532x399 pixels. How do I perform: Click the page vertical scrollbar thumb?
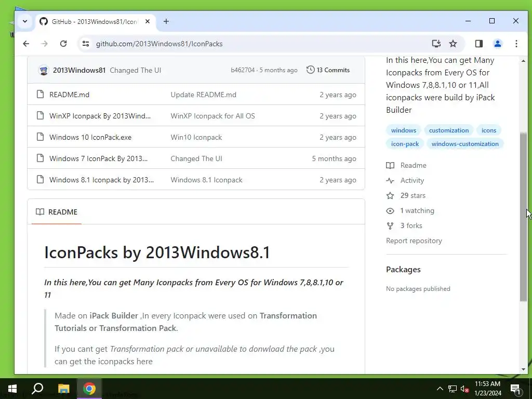click(x=523, y=216)
